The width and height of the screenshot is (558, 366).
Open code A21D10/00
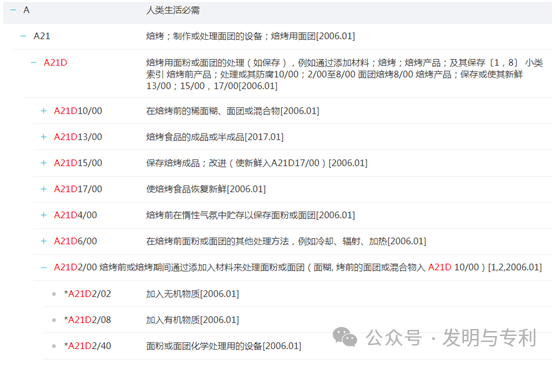pyautogui.click(x=78, y=111)
